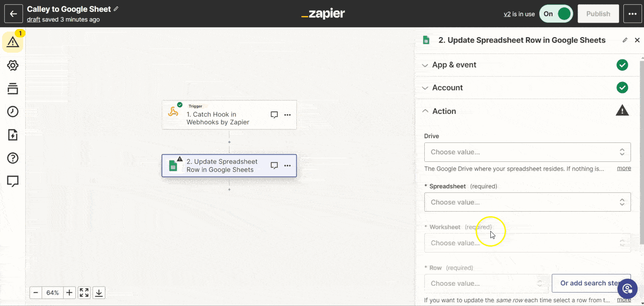Click the Zapier logo

tap(323, 14)
